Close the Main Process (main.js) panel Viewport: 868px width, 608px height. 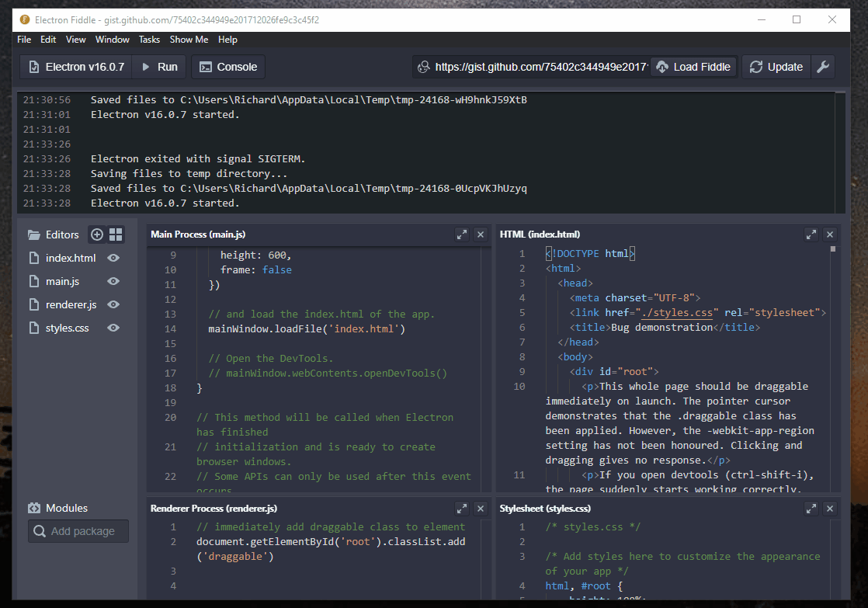click(x=481, y=235)
